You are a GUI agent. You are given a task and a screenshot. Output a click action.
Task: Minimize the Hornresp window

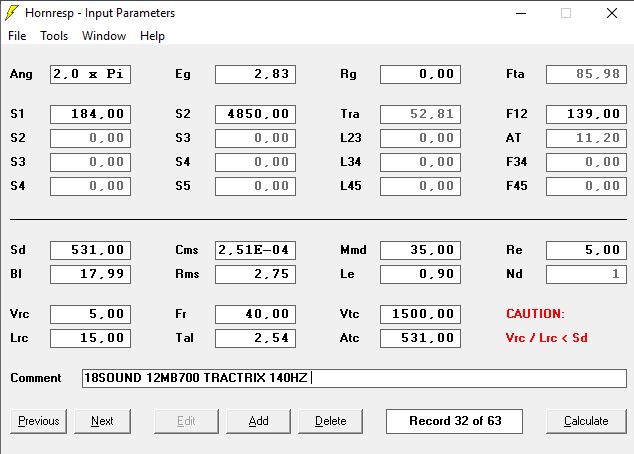coord(521,13)
